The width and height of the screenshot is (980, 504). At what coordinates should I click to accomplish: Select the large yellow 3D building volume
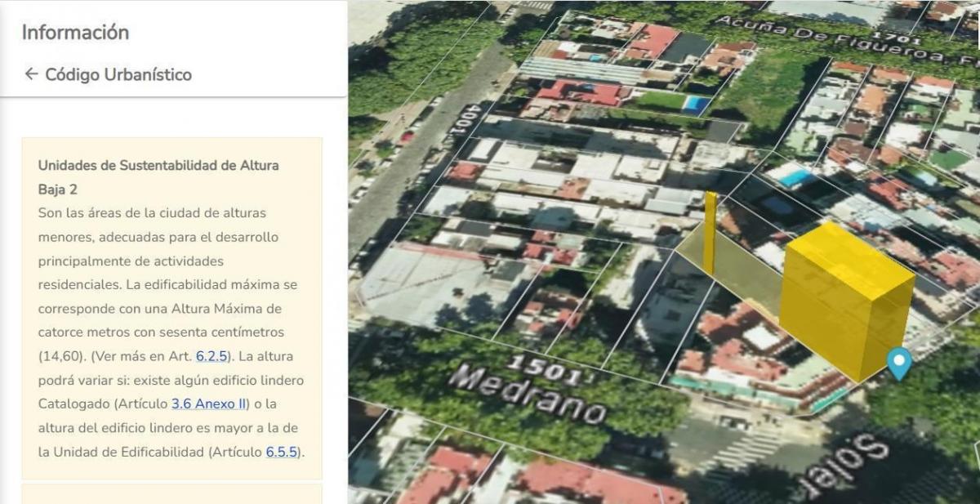click(845, 300)
